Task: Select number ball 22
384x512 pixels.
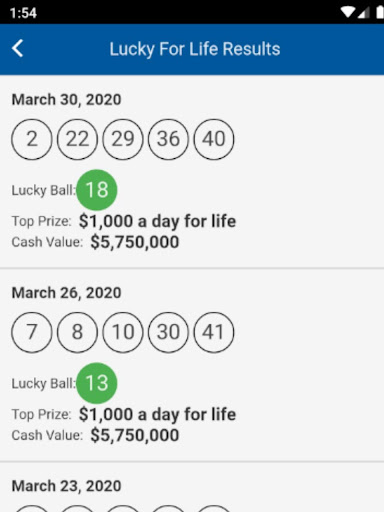Action: point(77,139)
